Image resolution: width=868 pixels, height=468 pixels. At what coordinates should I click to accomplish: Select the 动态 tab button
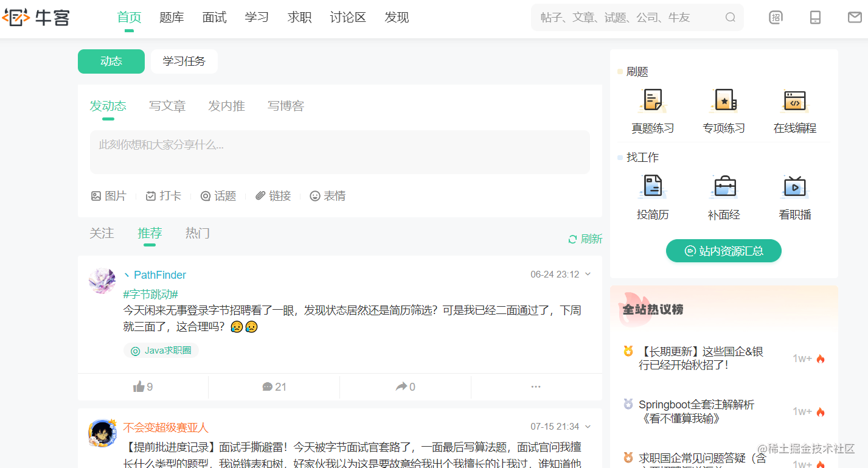click(111, 61)
